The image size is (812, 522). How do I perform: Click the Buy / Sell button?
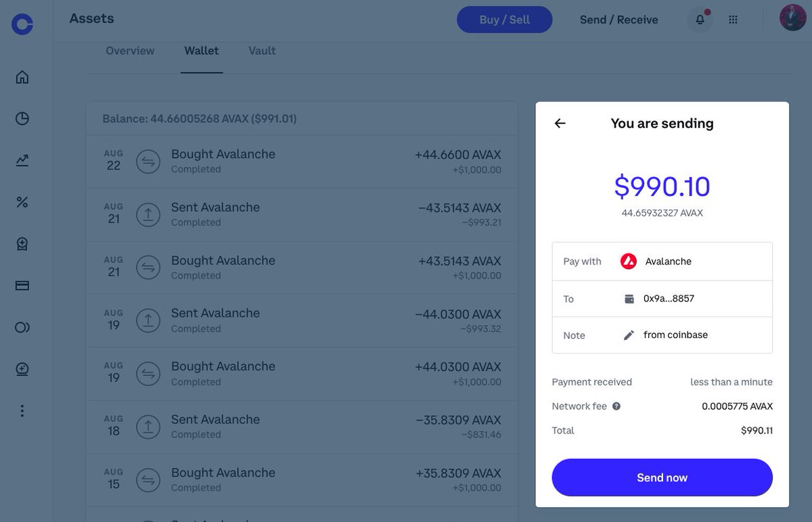click(505, 20)
